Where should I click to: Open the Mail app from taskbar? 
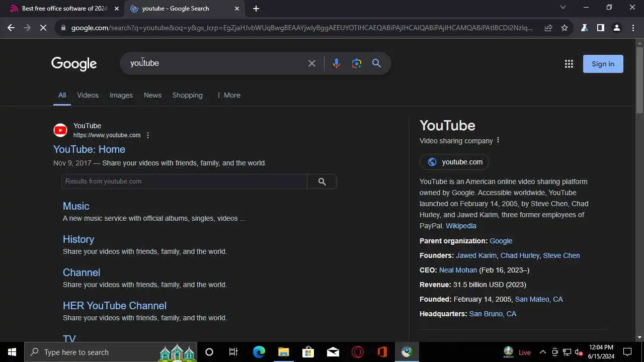click(x=333, y=352)
